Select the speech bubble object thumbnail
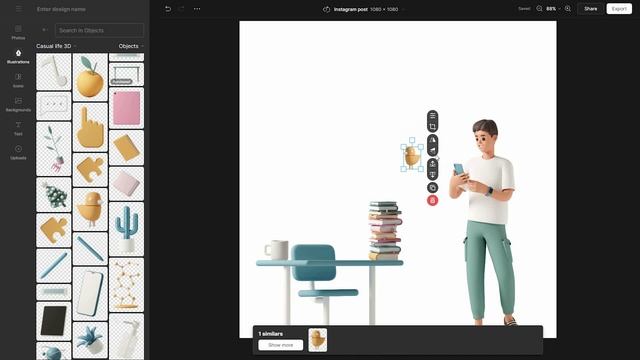Screen dimensions: 640x360 click(x=53, y=106)
